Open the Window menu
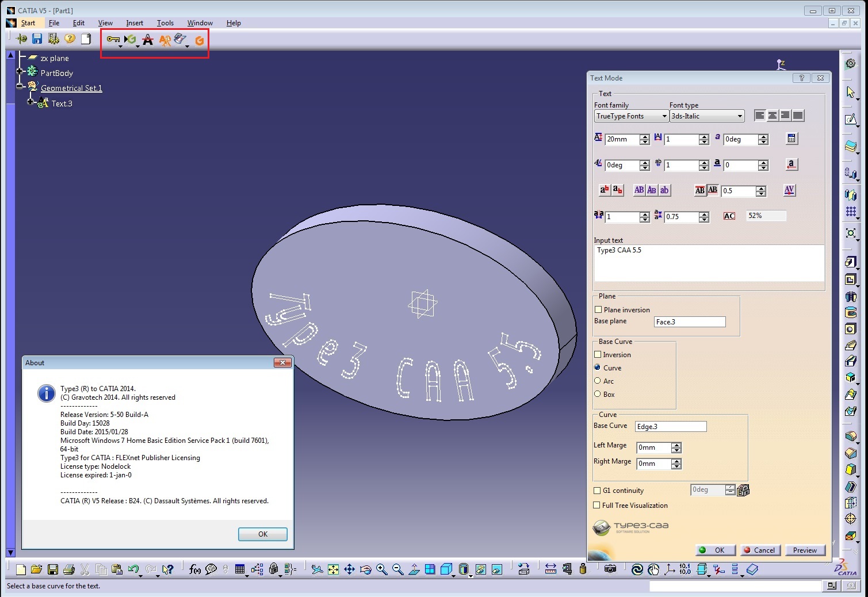This screenshot has height=597, width=868. (200, 23)
